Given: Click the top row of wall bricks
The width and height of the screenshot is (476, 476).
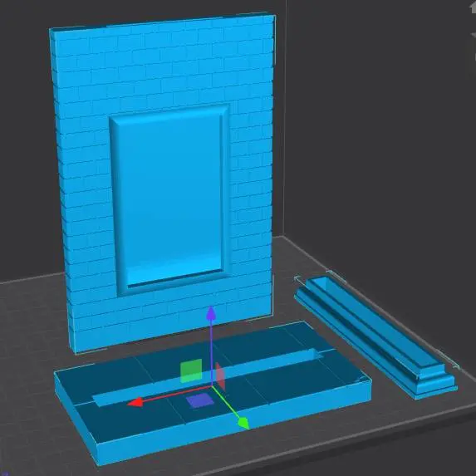Looking at the screenshot, I should (164, 28).
